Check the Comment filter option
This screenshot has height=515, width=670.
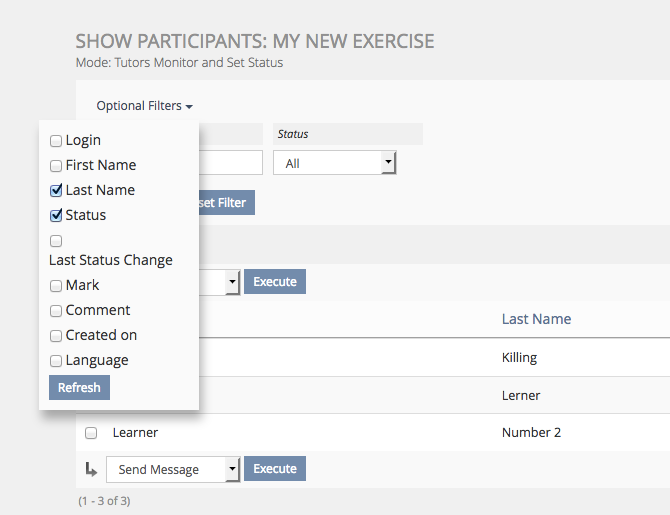coord(56,311)
